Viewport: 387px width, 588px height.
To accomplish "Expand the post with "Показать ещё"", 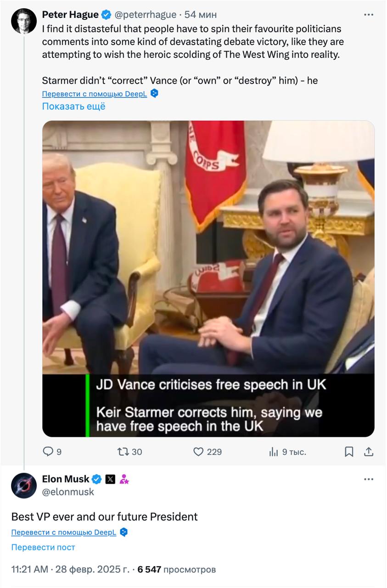I will coord(73,106).
